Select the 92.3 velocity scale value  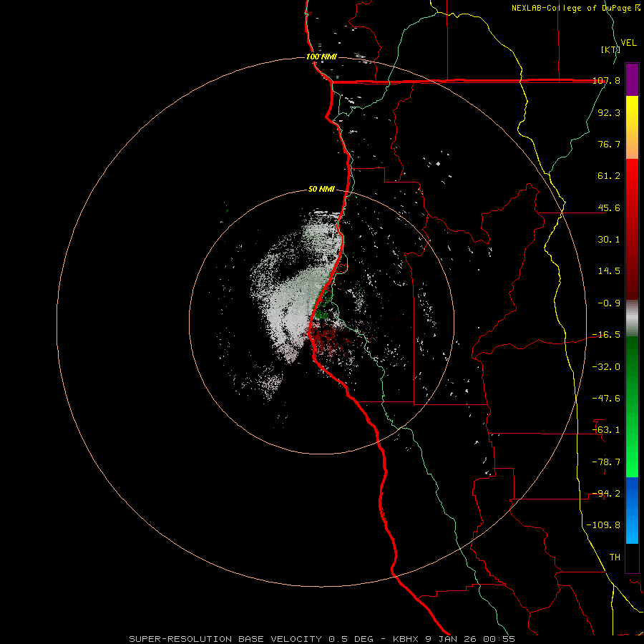point(609,112)
